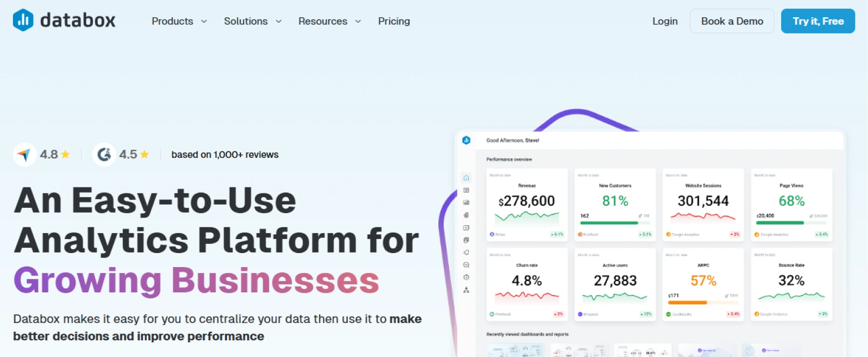Click the 'Performance overview' heading
The width and height of the screenshot is (868, 357).
[x=509, y=159]
